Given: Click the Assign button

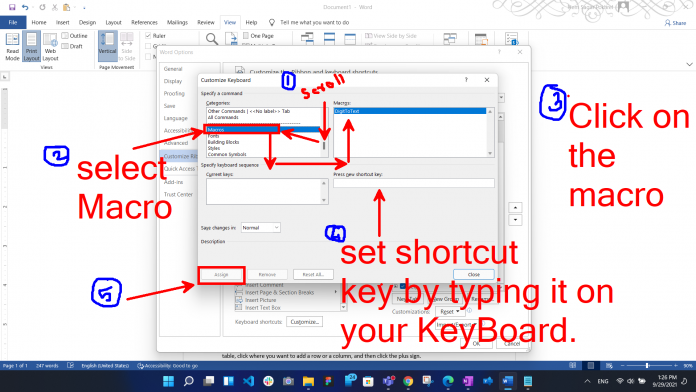Looking at the screenshot, I should (221, 275).
